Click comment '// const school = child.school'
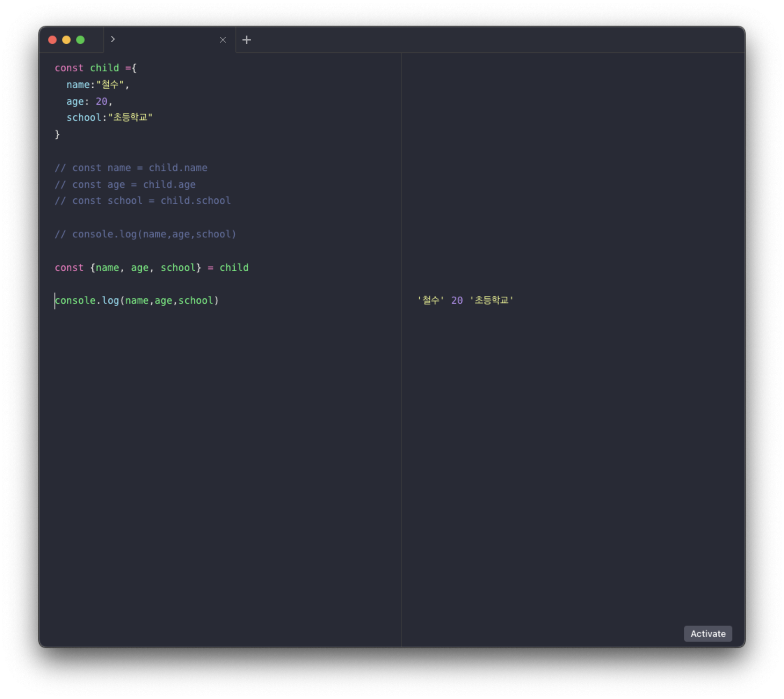Screen dimensions: 784x699 (143, 201)
